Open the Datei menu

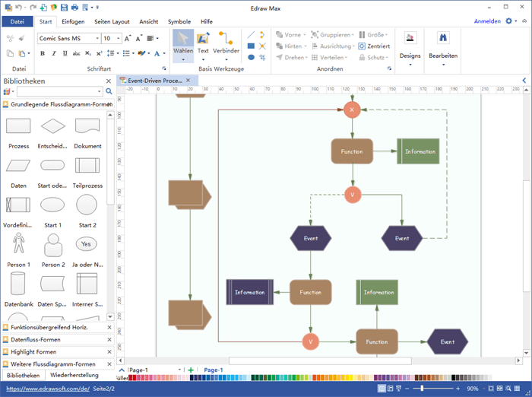tap(17, 21)
